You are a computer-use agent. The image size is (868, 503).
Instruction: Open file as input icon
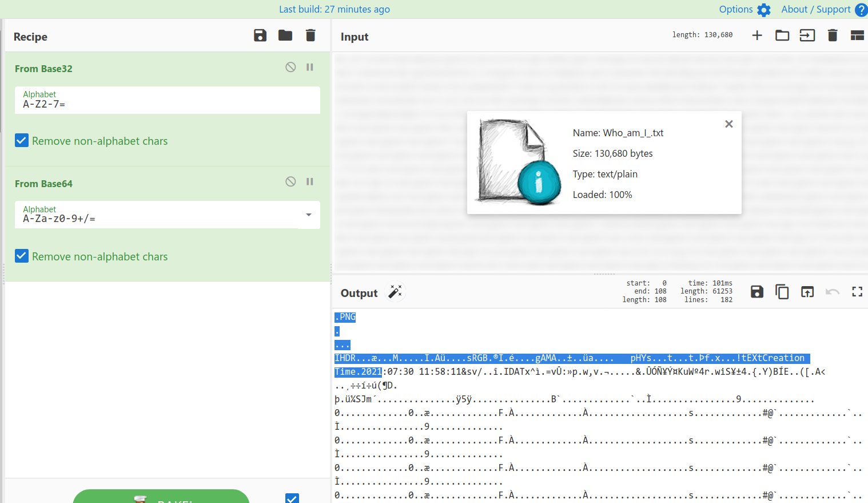point(807,35)
